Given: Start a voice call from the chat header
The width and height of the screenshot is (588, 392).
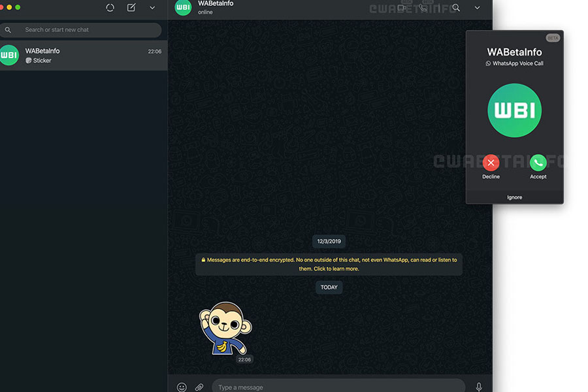Looking at the screenshot, I should (423, 7).
